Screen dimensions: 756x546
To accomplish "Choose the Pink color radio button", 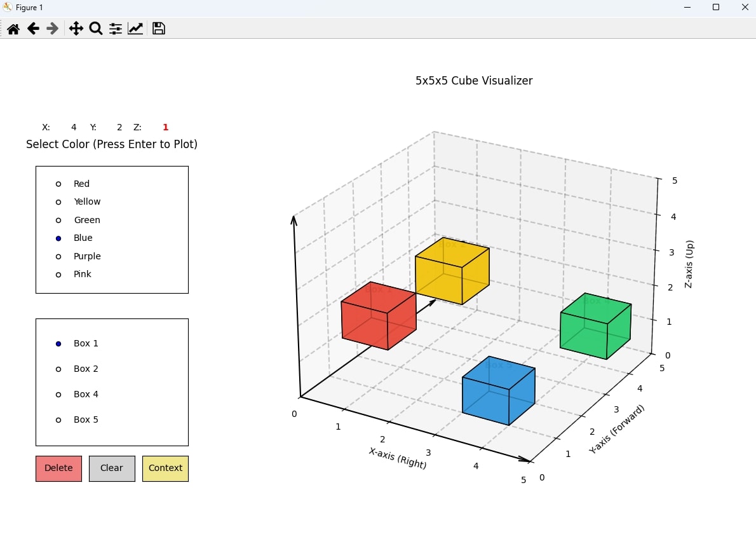I will 58,275.
